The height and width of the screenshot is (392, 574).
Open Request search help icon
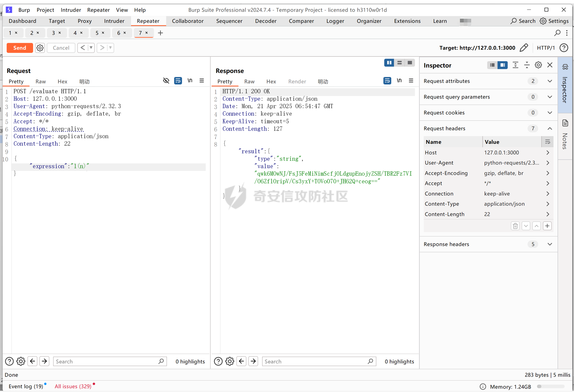(x=9, y=361)
